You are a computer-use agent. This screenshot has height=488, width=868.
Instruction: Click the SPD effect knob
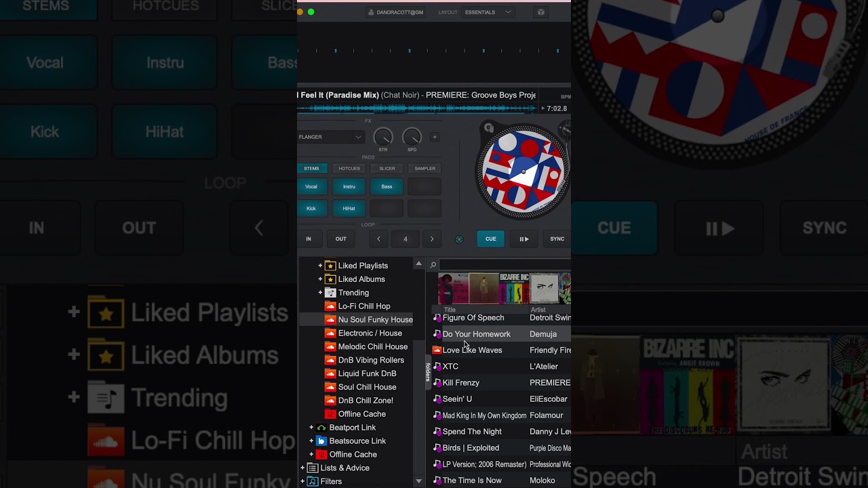412,137
